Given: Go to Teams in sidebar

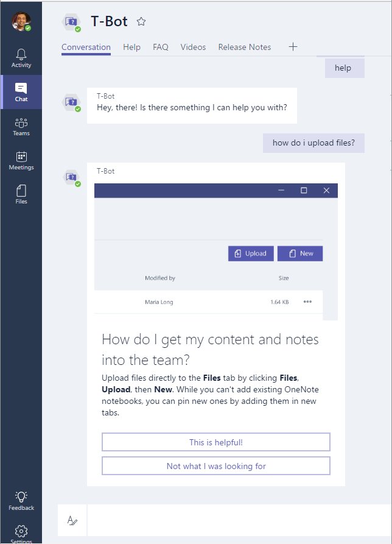Looking at the screenshot, I should (x=21, y=127).
